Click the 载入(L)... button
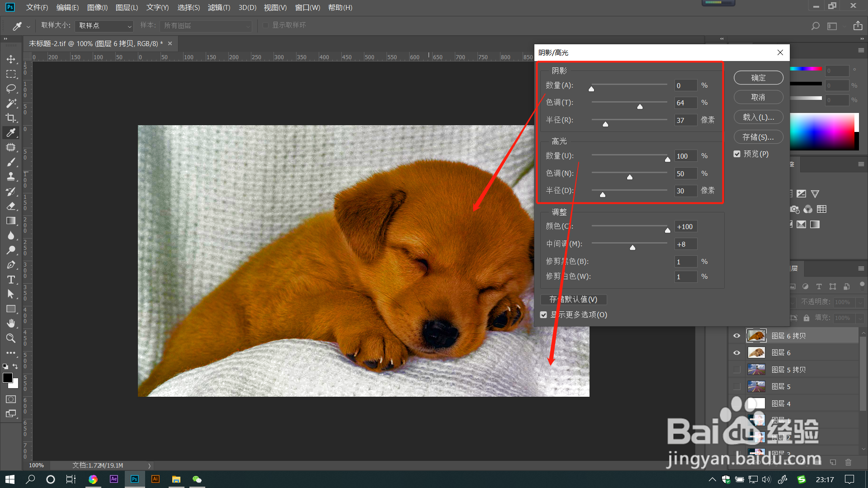Image resolution: width=868 pixels, height=488 pixels. pyautogui.click(x=758, y=117)
